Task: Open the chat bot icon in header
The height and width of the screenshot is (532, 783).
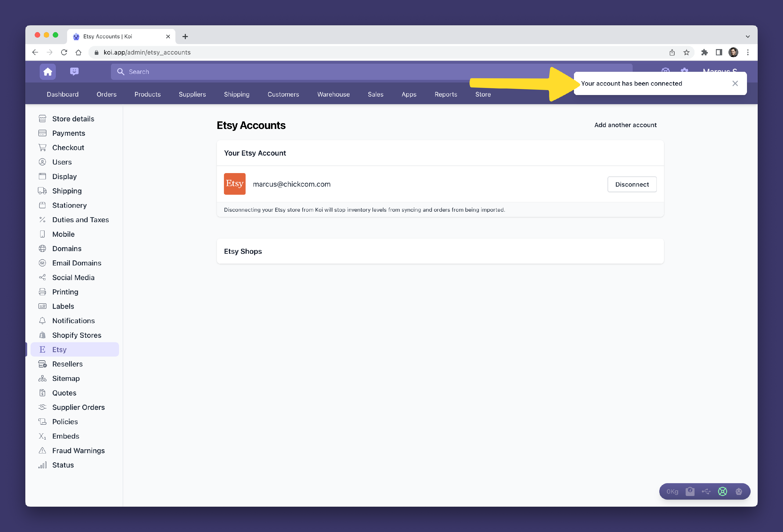Action: 74,72
